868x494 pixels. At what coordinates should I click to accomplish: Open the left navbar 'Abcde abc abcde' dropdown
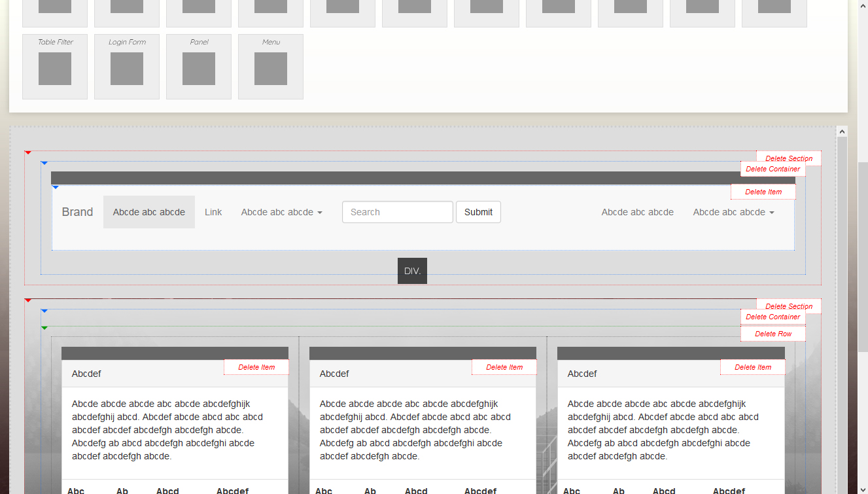click(x=281, y=212)
